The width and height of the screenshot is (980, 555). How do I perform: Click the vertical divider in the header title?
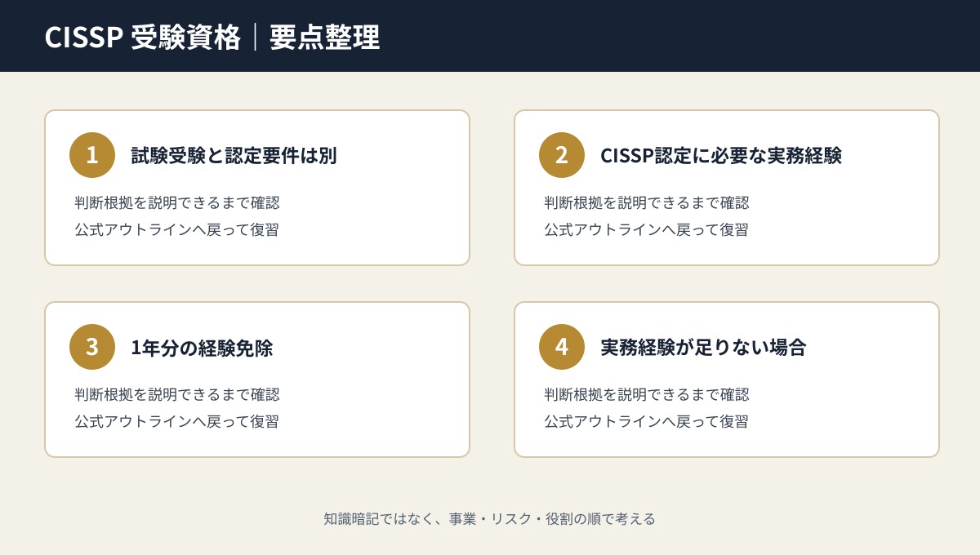tap(256, 38)
